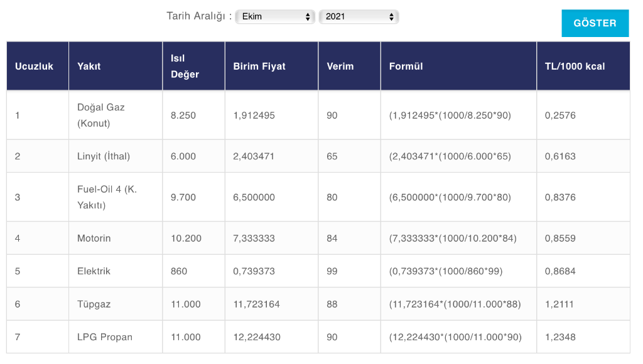Click the Linyit (İthal) row name
Screen dimensions: 643x364
(104, 156)
